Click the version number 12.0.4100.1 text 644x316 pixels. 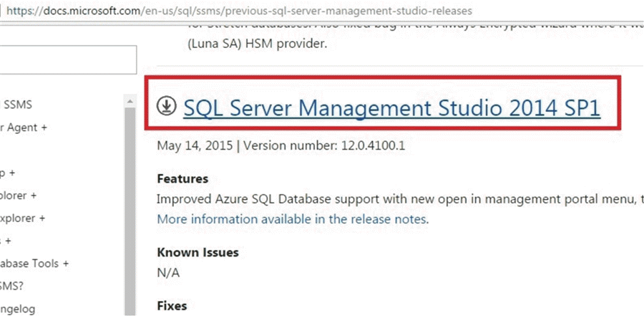pos(325,145)
